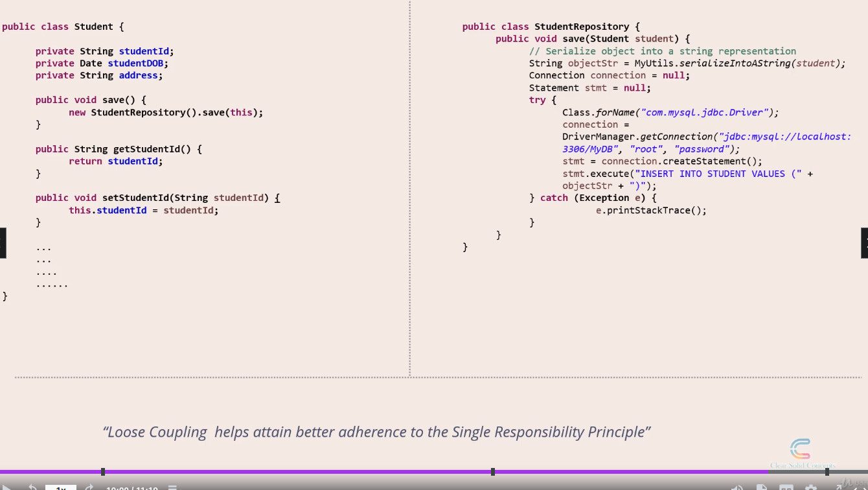Click the last bookmark marker on progress bar
The width and height of the screenshot is (868, 490).
point(827,472)
